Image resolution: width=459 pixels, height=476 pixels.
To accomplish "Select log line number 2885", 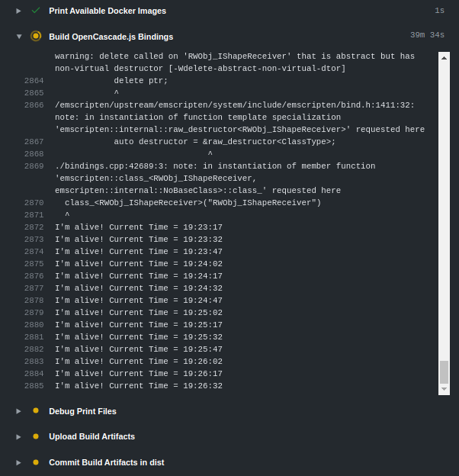I will pyautogui.click(x=34, y=386).
